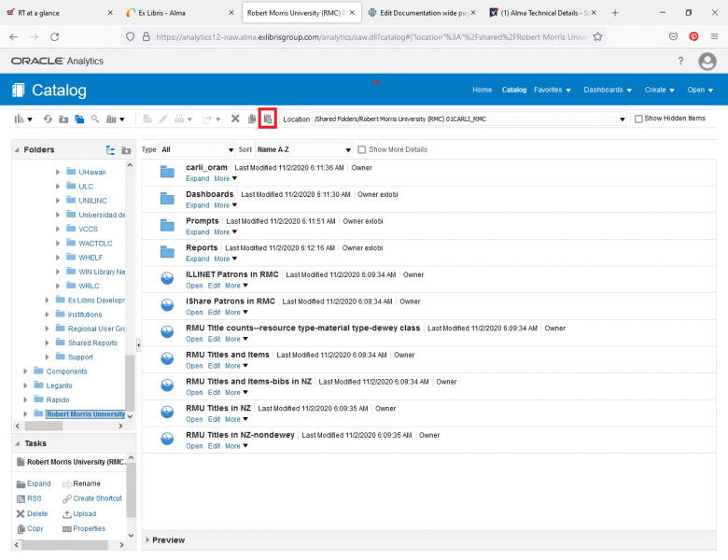This screenshot has width=728, height=560.
Task: Click browser reload button
Action: tap(55, 36)
